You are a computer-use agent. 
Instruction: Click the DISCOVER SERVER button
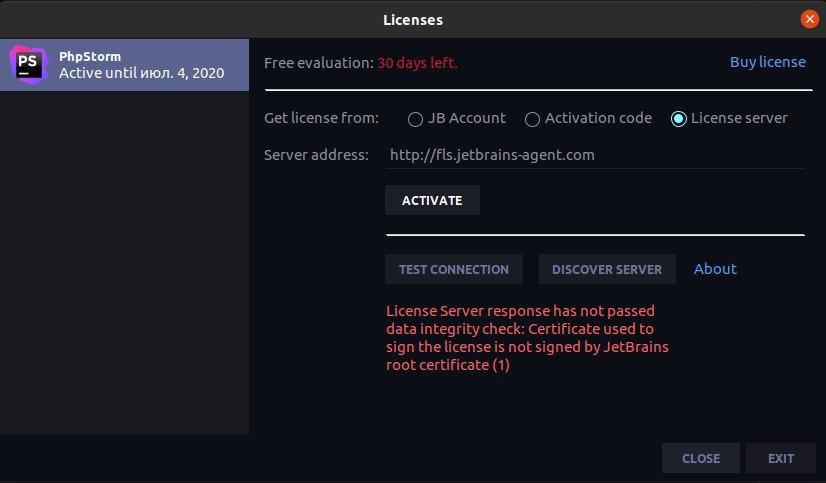point(607,269)
